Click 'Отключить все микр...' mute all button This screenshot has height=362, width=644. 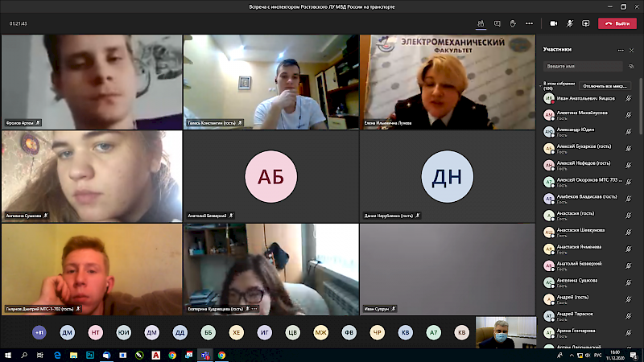(x=604, y=84)
